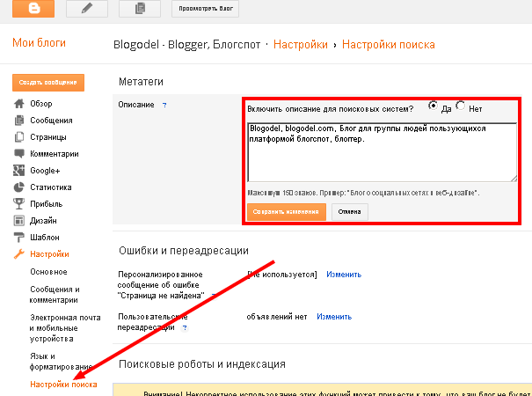Click the объявлений нет value text
The image size is (532, 396).
(276, 317)
